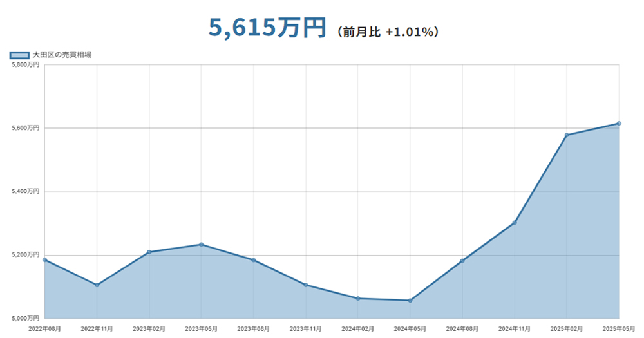Select the 2022年11月 data point
Image resolution: width=644 pixels, height=338 pixels.
[x=97, y=285]
